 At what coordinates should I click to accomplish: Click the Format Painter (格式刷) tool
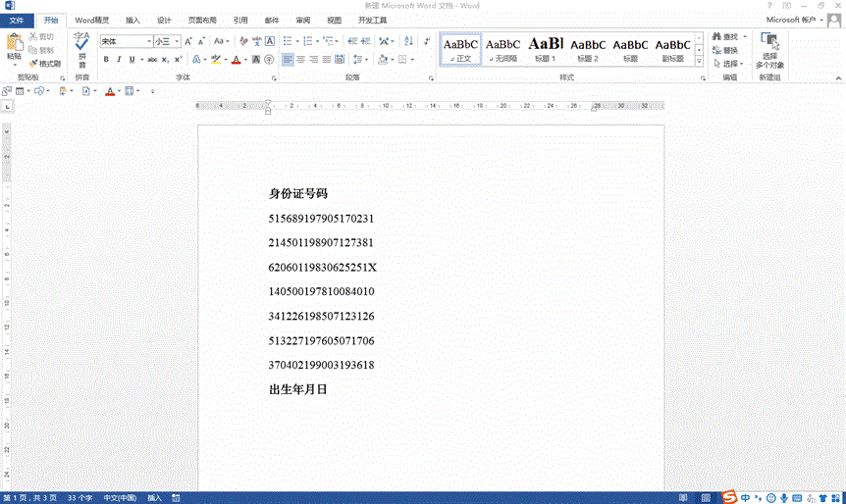point(45,64)
